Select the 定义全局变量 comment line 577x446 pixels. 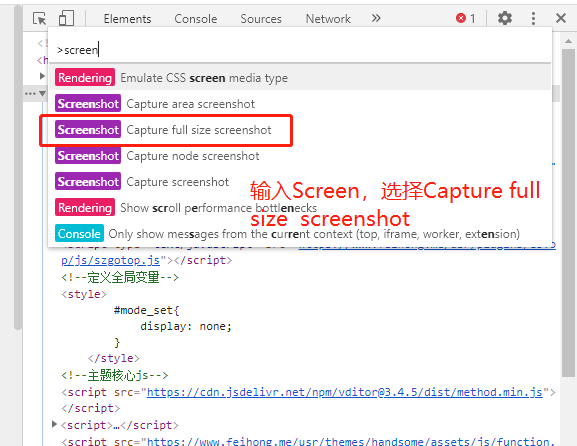click(120, 277)
